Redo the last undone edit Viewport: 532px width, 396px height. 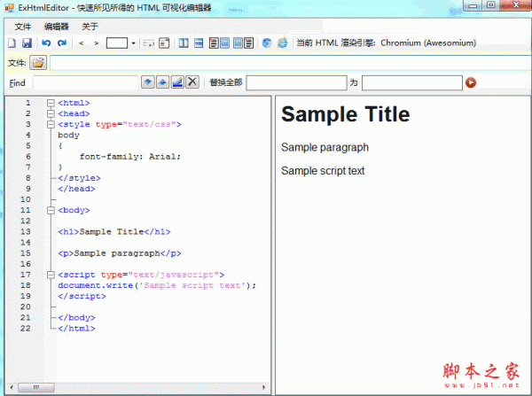tap(61, 43)
